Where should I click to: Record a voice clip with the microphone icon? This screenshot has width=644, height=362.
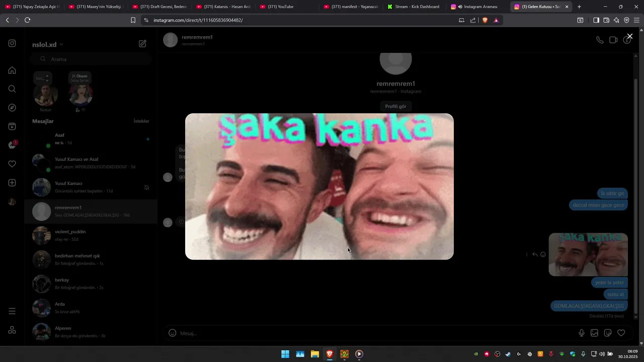(x=582, y=333)
